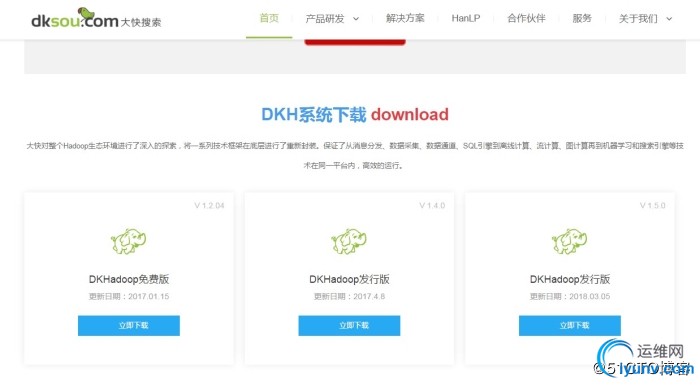Open the HanLP menu item

pyautogui.click(x=466, y=18)
